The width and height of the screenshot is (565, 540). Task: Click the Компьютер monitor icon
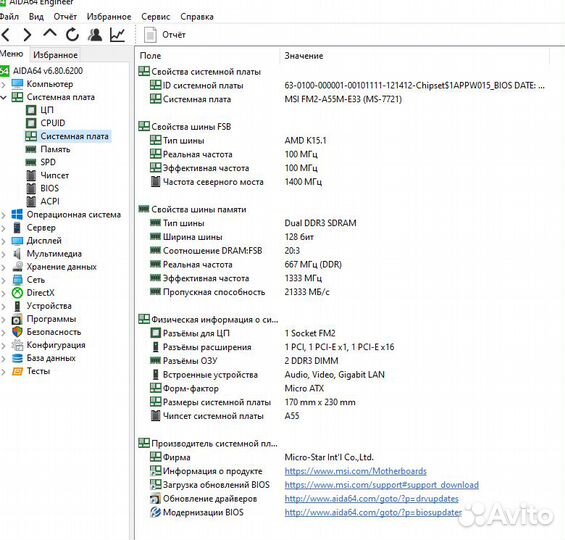(x=17, y=84)
